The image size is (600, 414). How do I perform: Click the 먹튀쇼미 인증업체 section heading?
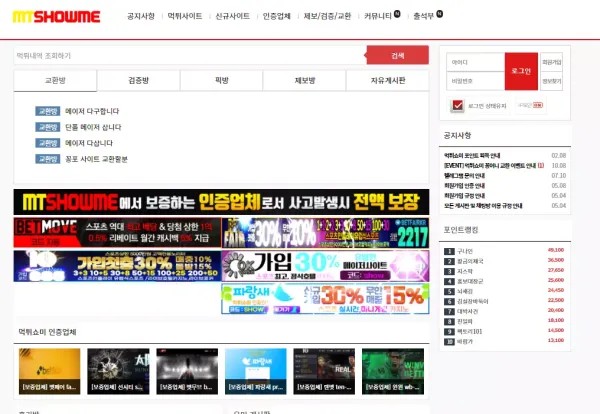[x=47, y=332]
